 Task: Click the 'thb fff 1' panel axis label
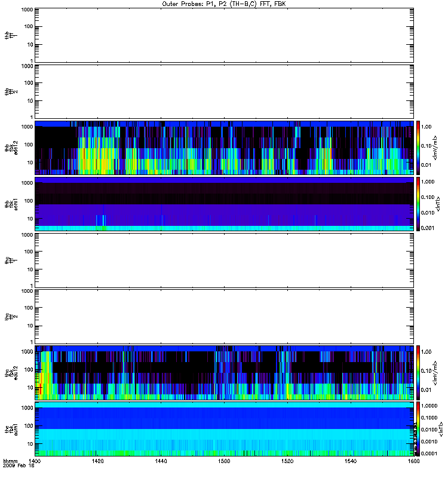point(11,35)
